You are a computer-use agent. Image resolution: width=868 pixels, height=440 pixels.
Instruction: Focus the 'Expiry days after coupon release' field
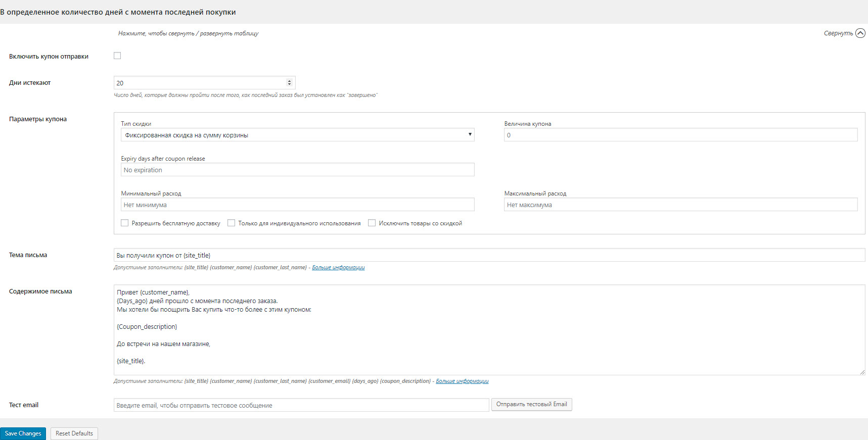coord(297,170)
